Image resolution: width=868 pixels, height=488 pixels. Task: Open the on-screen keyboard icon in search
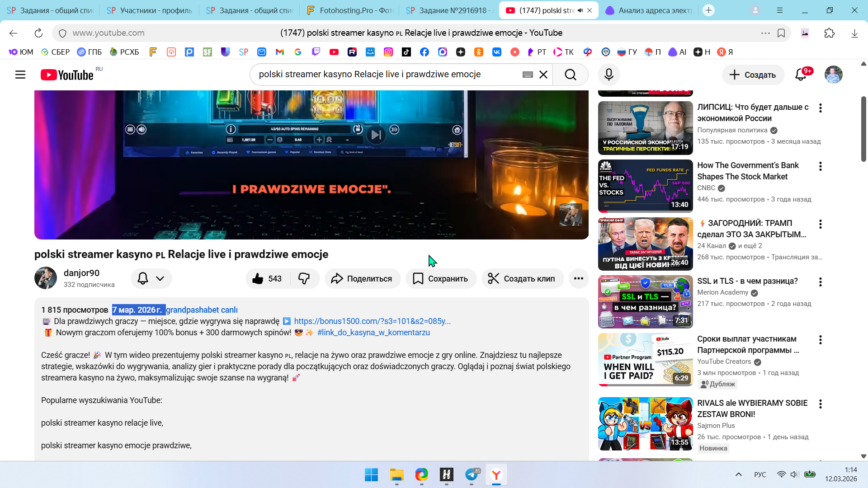(528, 75)
